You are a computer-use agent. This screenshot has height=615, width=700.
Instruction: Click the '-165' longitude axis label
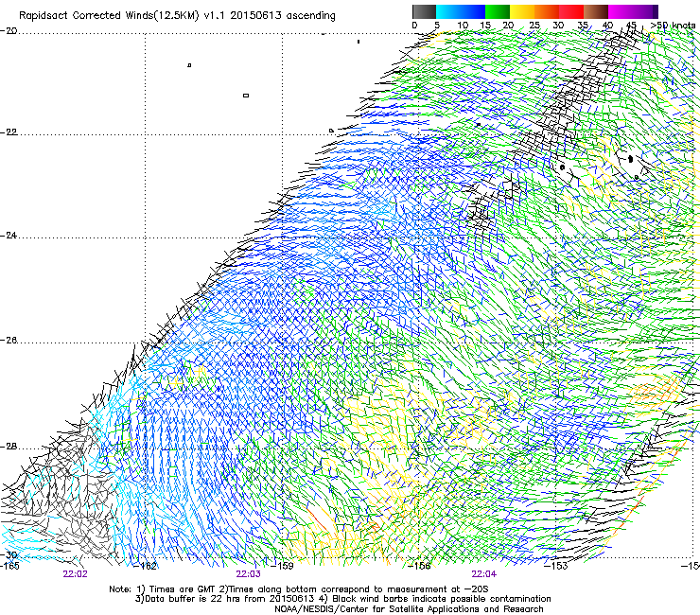coord(9,566)
